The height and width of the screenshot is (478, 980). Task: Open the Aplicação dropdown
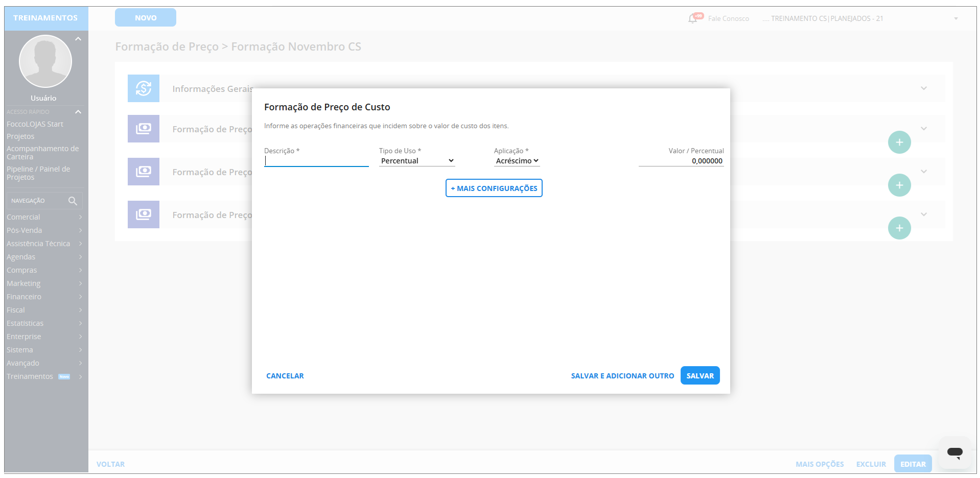click(x=517, y=161)
